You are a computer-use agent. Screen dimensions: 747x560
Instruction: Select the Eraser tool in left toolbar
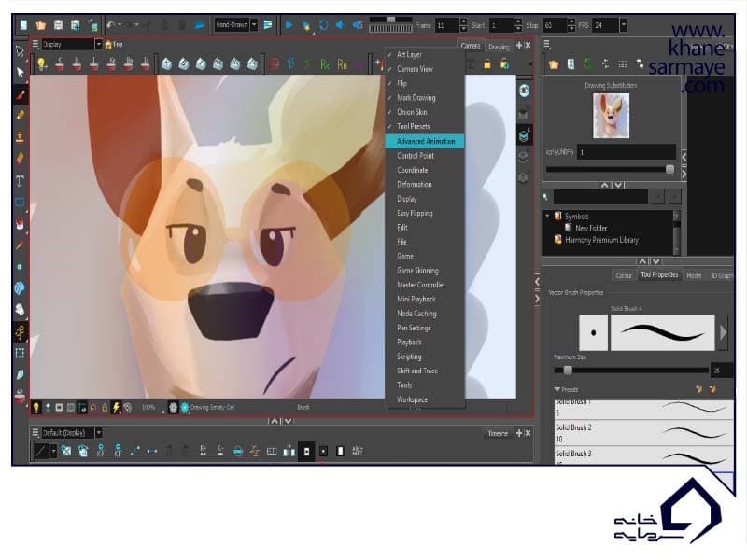point(20,158)
